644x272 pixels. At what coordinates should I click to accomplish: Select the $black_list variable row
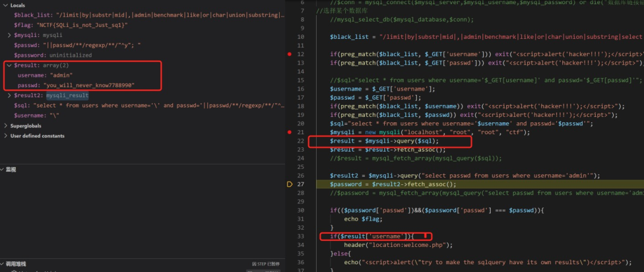pos(148,15)
